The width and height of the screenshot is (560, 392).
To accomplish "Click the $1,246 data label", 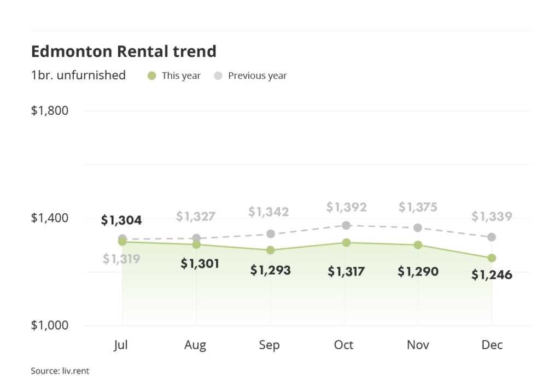I will 492,275.
